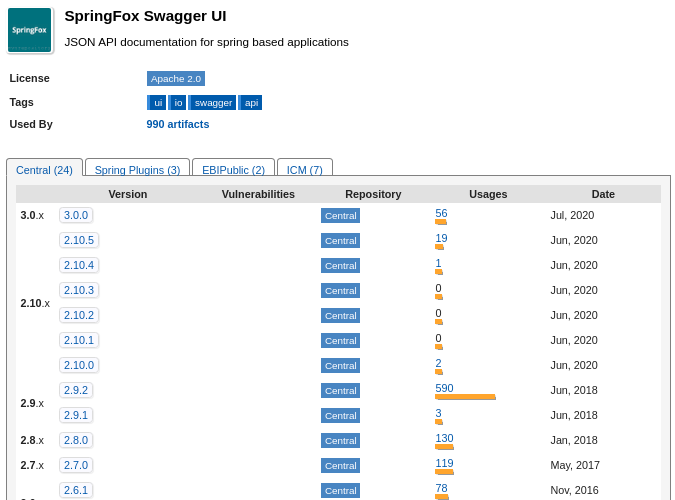
Task: Click Central repository badge for 2.10.3
Action: click(341, 291)
